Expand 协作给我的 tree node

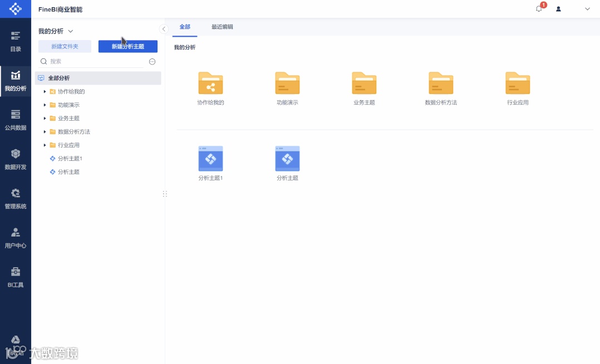coord(45,91)
